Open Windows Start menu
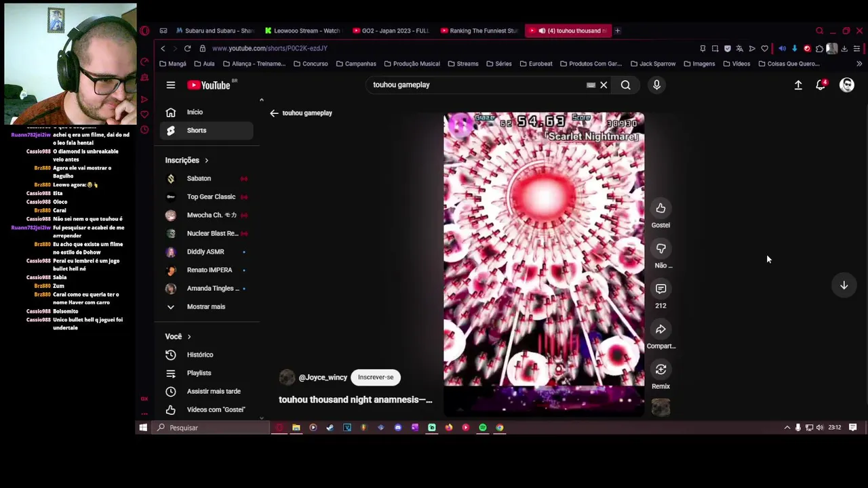The width and height of the screenshot is (868, 488). pyautogui.click(x=143, y=428)
